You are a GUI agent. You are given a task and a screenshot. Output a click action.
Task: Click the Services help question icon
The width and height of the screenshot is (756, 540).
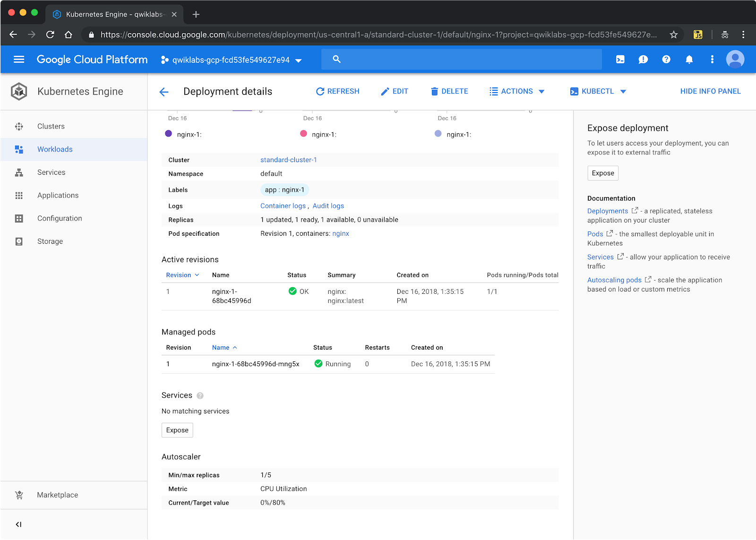coord(200,395)
